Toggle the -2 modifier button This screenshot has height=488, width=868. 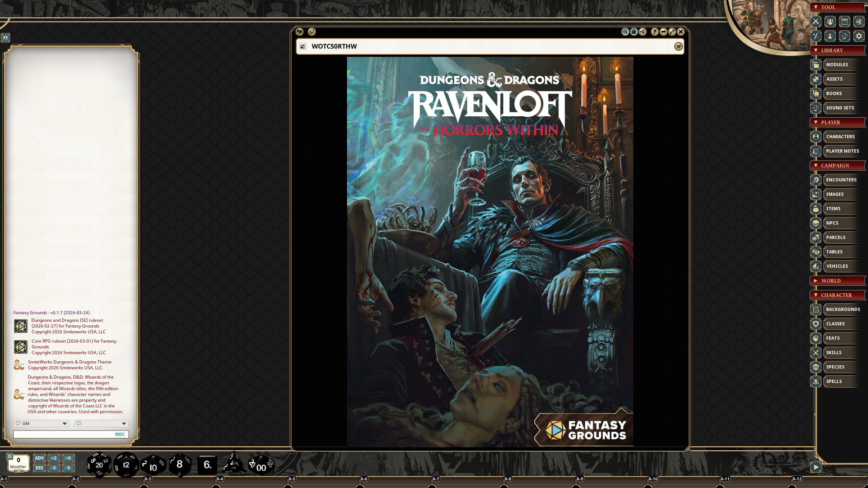(x=54, y=468)
